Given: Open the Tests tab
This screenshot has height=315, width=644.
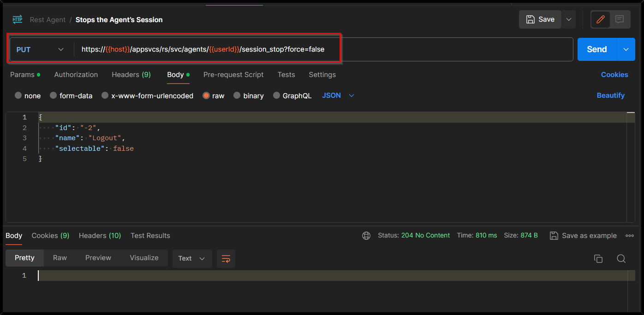Looking at the screenshot, I should coord(286,75).
